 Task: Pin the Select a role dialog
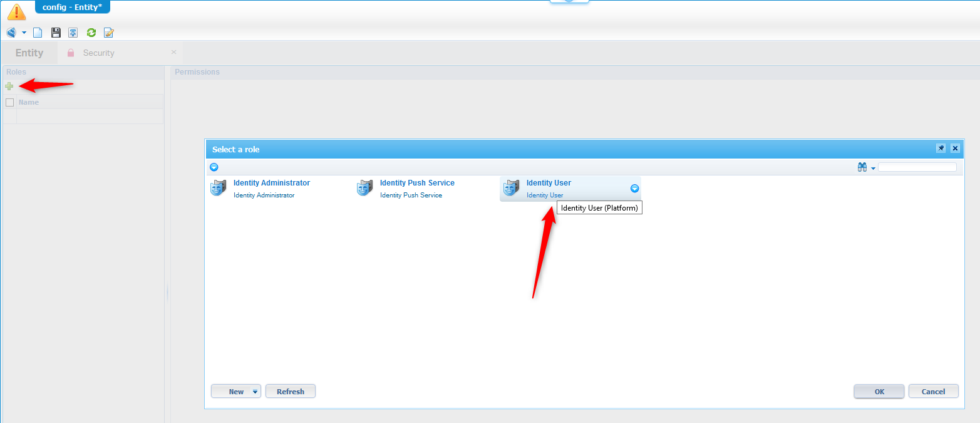(941, 149)
